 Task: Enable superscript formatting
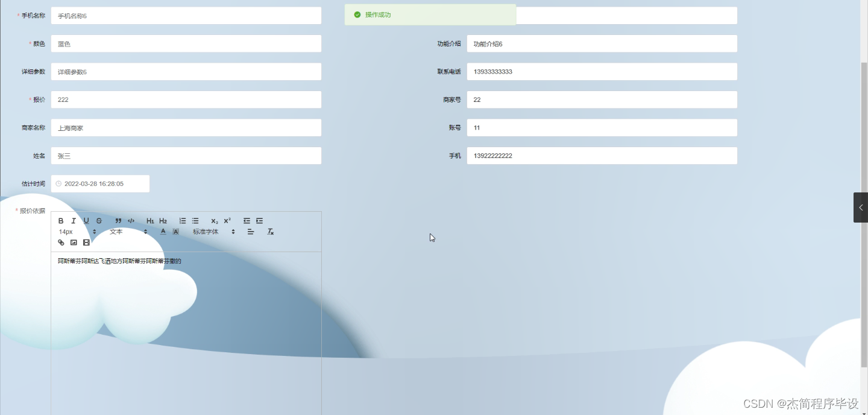tap(227, 220)
